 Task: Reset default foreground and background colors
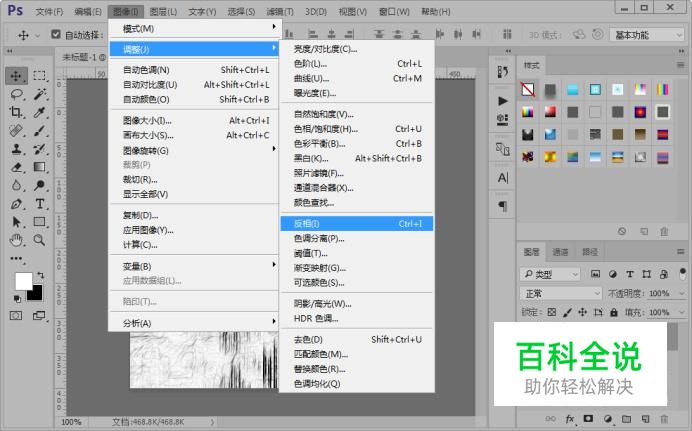[17, 299]
